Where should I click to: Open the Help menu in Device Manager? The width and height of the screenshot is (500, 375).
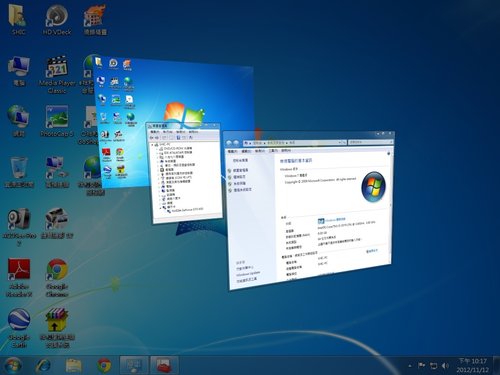coord(193,132)
